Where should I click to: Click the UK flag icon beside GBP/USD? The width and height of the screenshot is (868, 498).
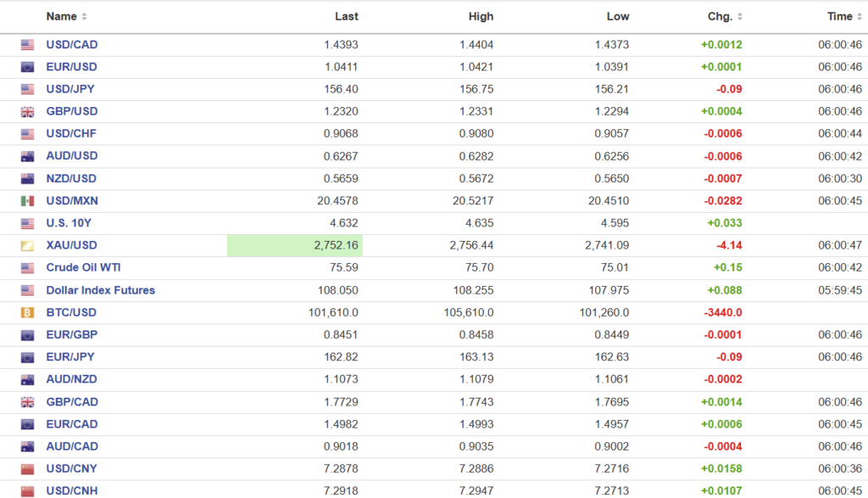tap(27, 112)
